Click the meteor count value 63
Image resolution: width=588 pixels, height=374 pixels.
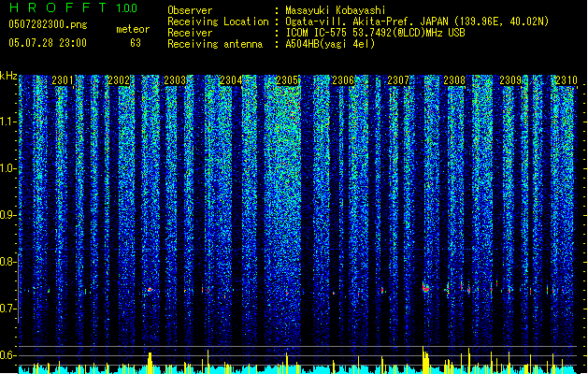tap(136, 43)
